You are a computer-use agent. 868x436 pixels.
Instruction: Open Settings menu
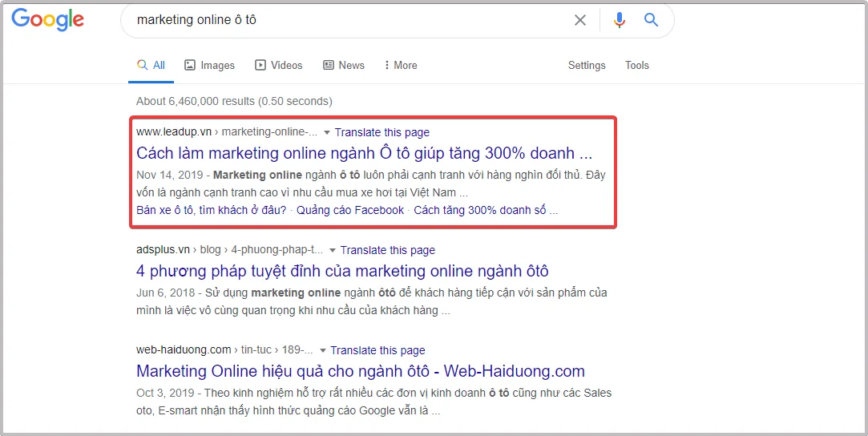tap(587, 65)
